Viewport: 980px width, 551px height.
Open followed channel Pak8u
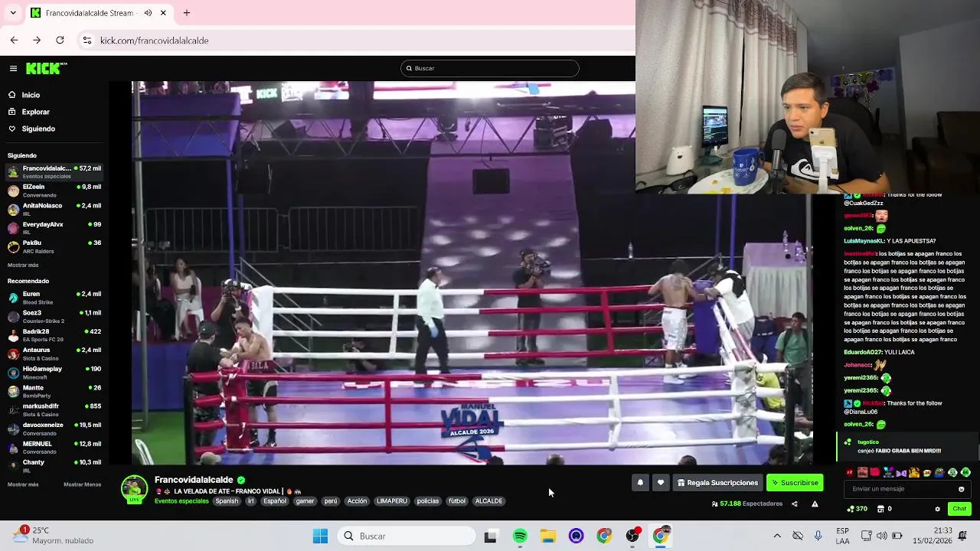54,246
